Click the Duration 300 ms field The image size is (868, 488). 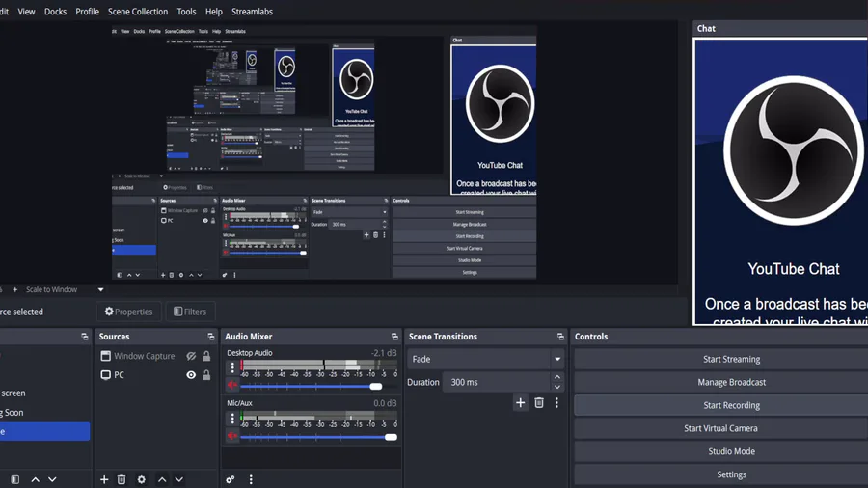(x=496, y=382)
